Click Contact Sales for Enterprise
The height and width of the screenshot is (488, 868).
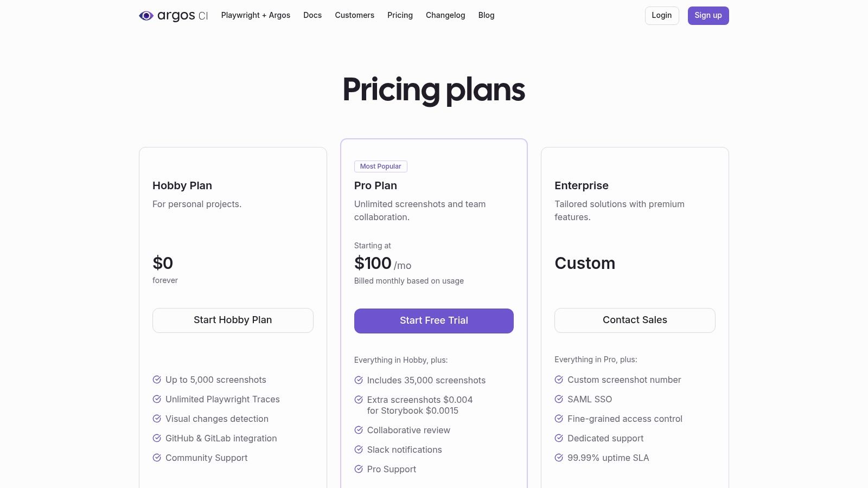[635, 320]
